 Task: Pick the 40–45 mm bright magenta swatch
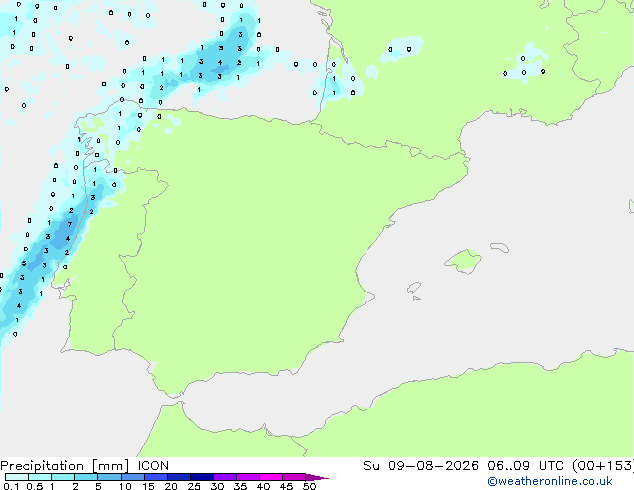pos(271,477)
